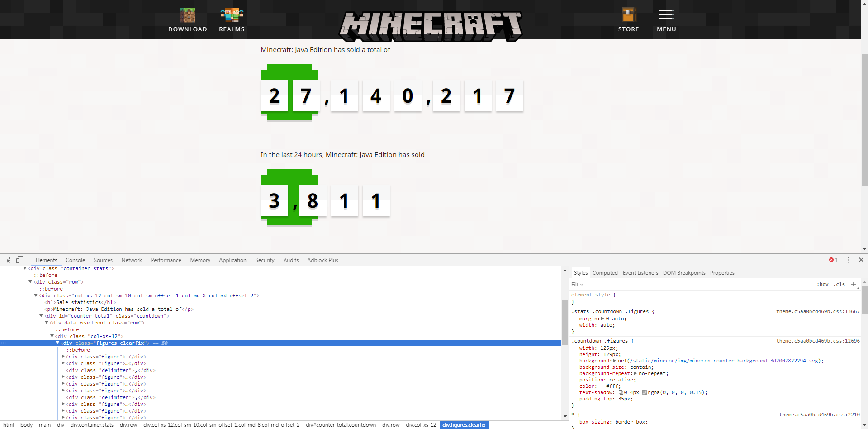868x429 pixels.
Task: Open the Download page via grass block icon
Action: coord(188,15)
